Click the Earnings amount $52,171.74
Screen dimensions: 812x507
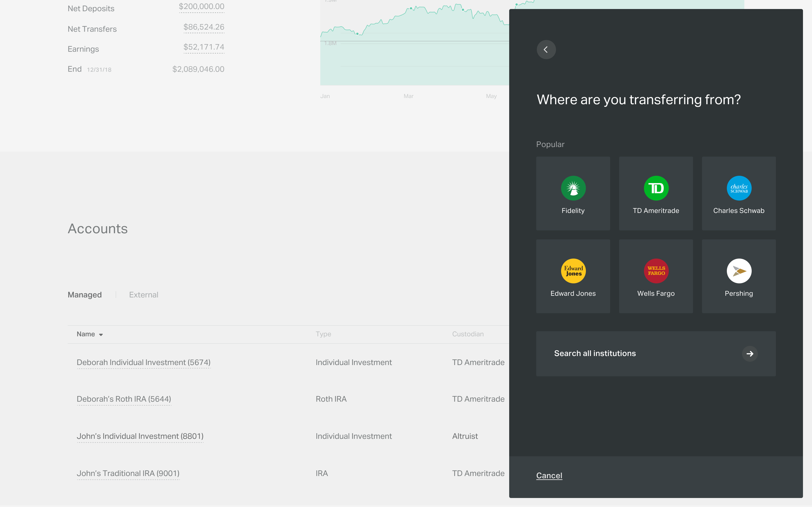(x=204, y=47)
